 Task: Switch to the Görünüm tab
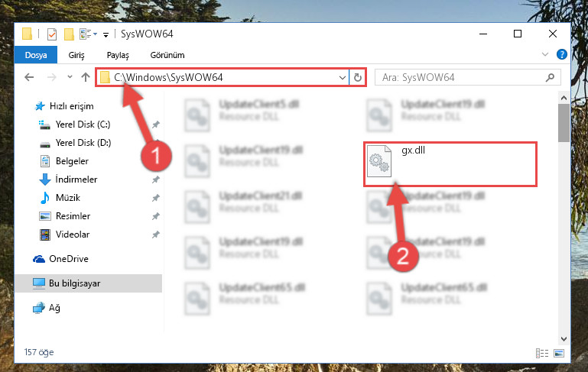[167, 55]
